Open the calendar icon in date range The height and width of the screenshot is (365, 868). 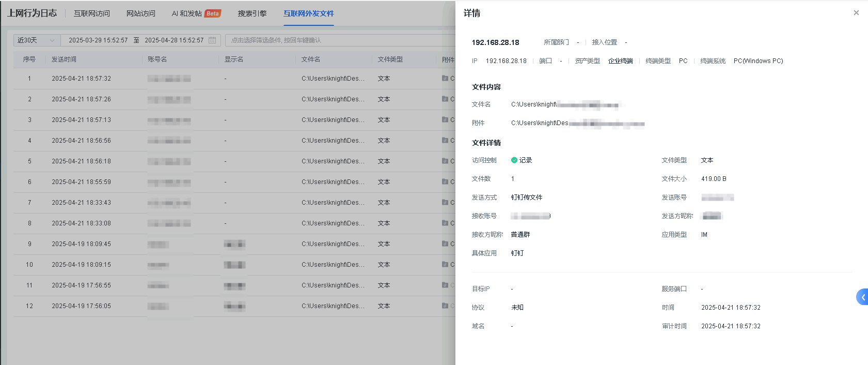212,40
